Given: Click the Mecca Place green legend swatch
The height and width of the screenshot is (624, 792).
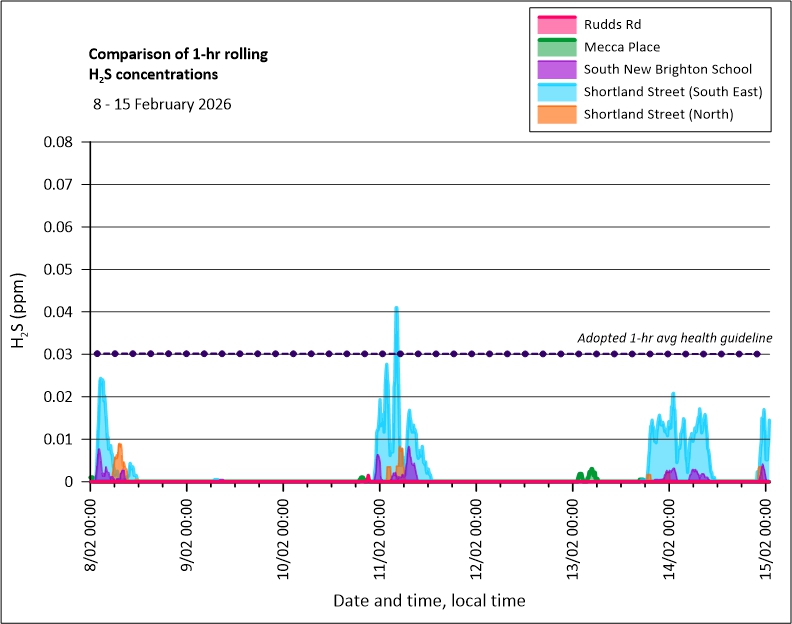Looking at the screenshot, I should (555, 46).
